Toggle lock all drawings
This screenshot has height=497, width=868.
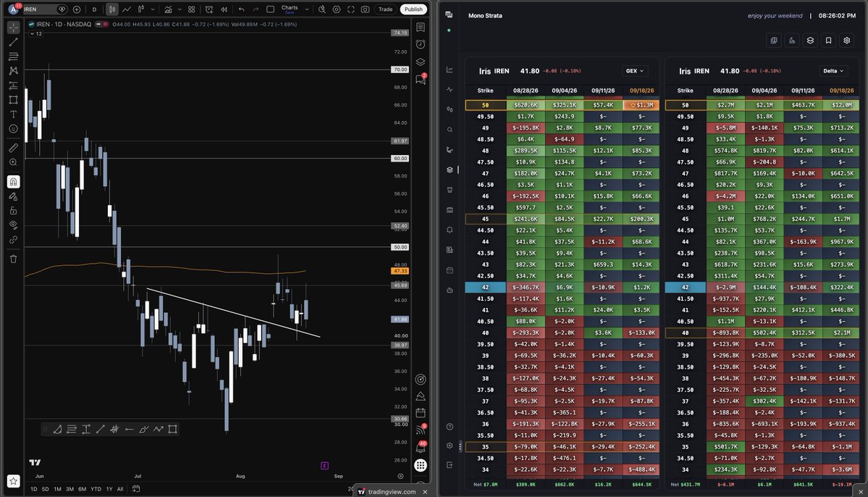click(x=13, y=211)
